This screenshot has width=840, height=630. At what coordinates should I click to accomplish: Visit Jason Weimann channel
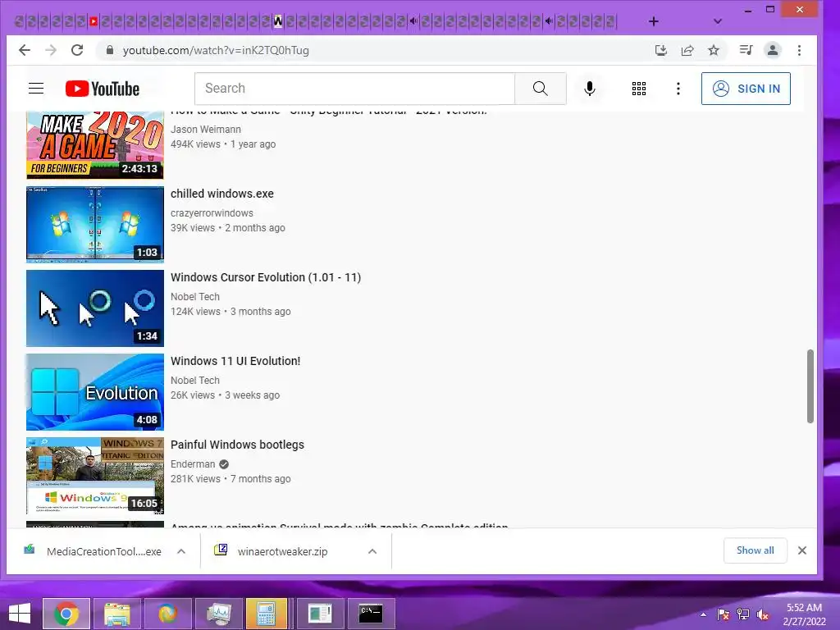pyautogui.click(x=206, y=129)
